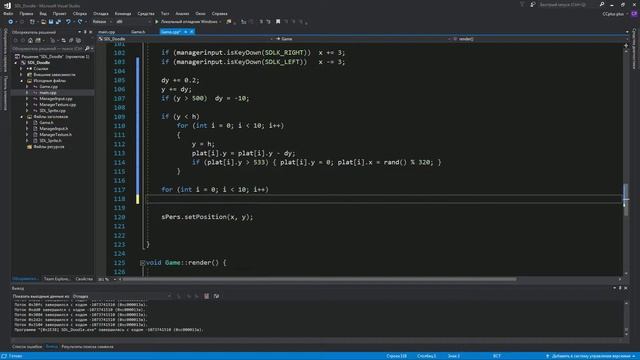Select the Решение 'SDL_Doodle' solution node

click(52, 57)
